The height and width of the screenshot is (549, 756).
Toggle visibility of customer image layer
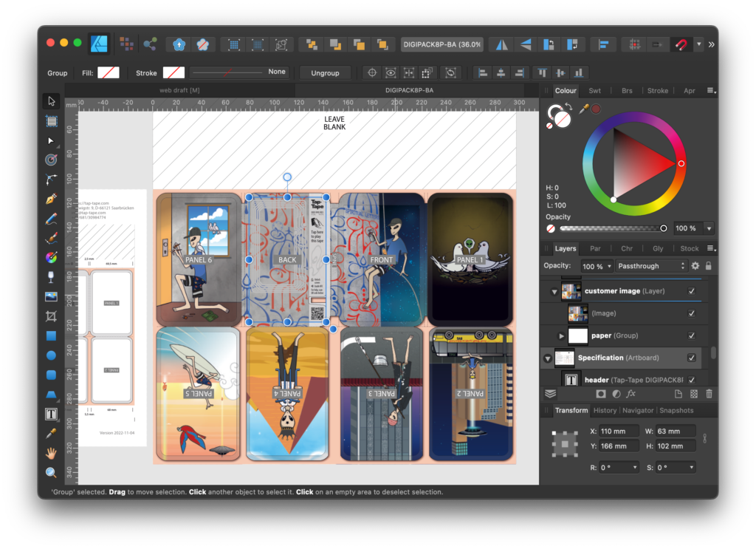coord(692,291)
